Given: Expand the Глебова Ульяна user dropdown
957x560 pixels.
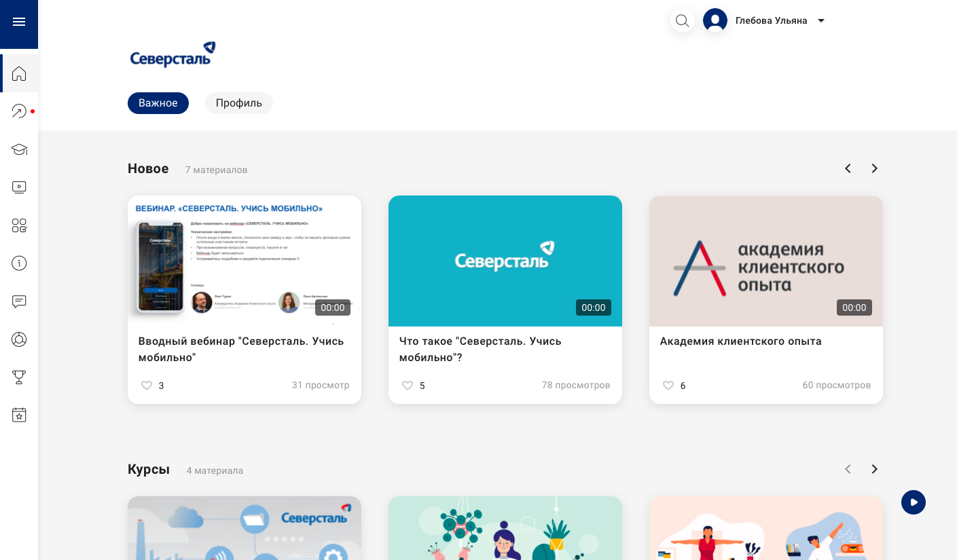Looking at the screenshot, I should (821, 21).
